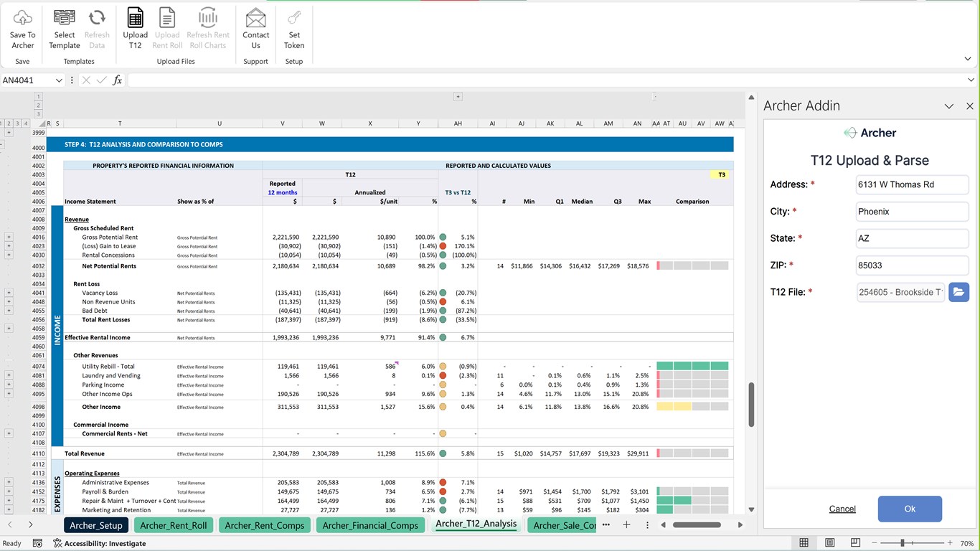The width and height of the screenshot is (980, 551).
Task: Open the Name Box dropdown arrow
Action: coord(58,80)
